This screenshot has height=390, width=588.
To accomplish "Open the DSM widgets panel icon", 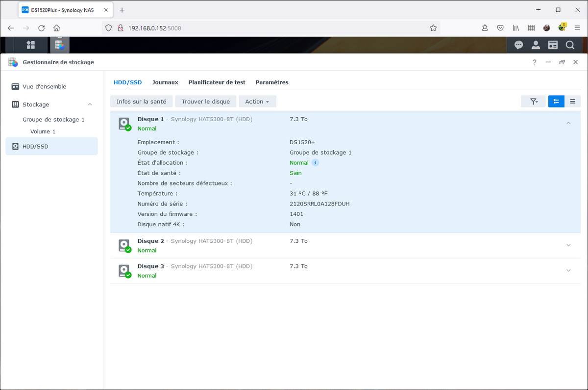I will [553, 45].
